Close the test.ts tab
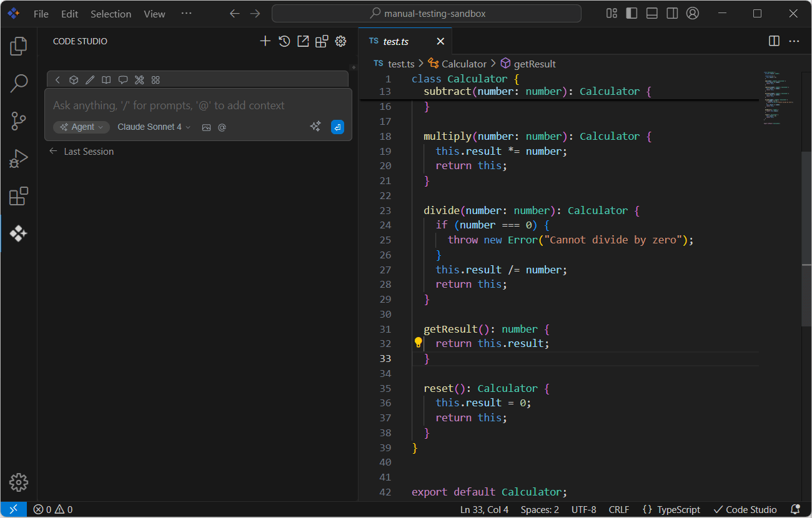 pos(440,41)
